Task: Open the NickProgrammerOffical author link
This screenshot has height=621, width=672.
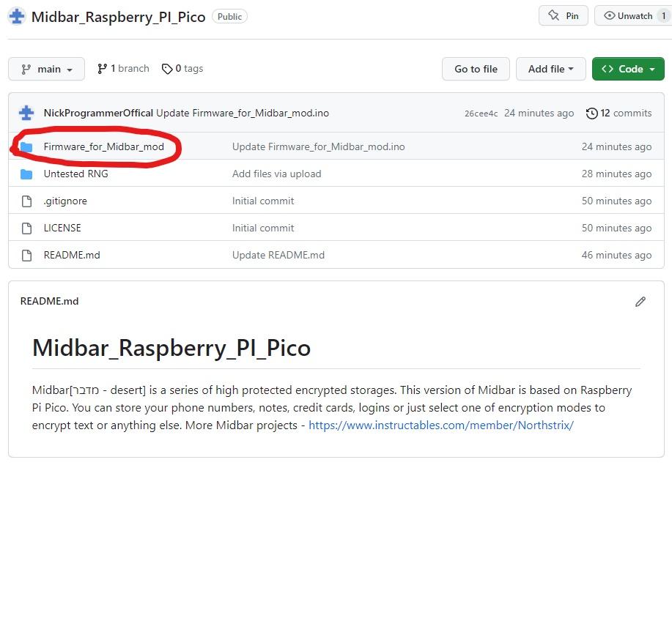Action: click(x=98, y=113)
